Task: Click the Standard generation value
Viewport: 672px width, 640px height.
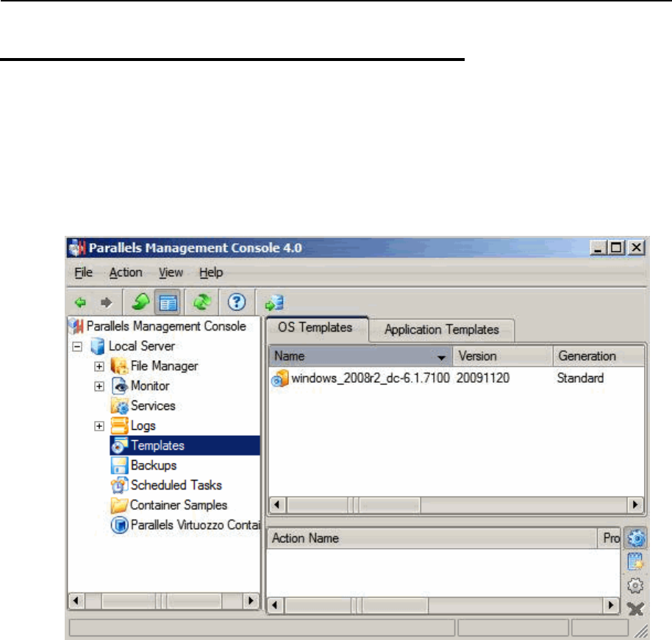Action: point(580,378)
